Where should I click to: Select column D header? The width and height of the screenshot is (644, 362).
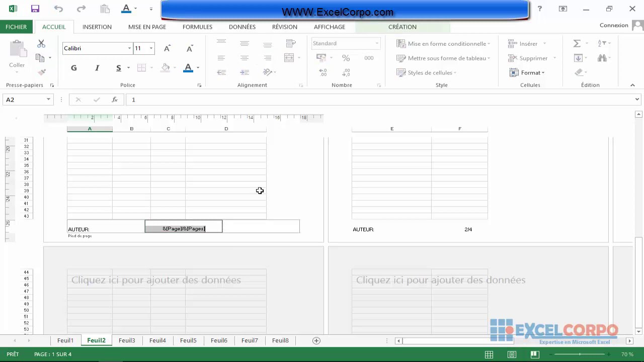[226, 129]
